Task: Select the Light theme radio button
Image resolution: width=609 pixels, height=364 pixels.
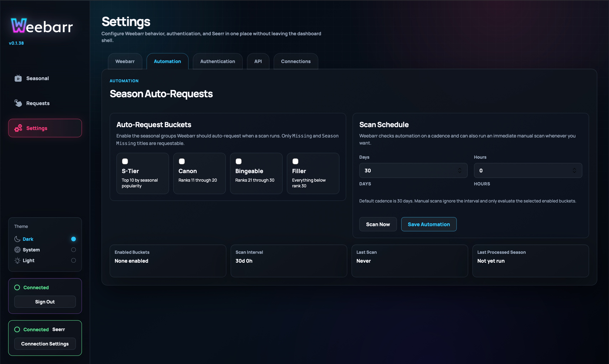Action: tap(74, 261)
